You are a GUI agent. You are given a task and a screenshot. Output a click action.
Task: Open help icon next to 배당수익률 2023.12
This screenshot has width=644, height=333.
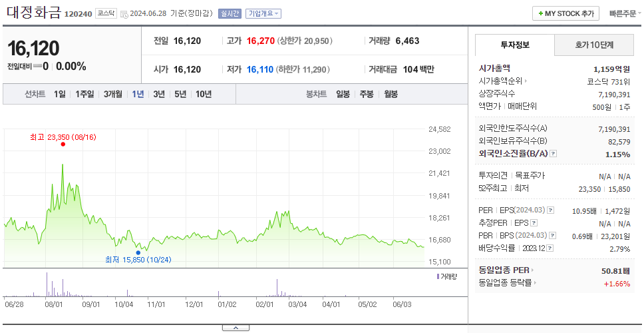[x=550, y=248]
